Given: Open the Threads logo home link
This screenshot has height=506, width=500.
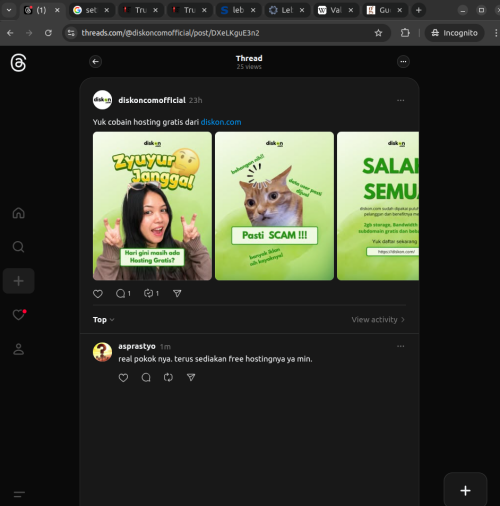Looking at the screenshot, I should pyautogui.click(x=18, y=63).
